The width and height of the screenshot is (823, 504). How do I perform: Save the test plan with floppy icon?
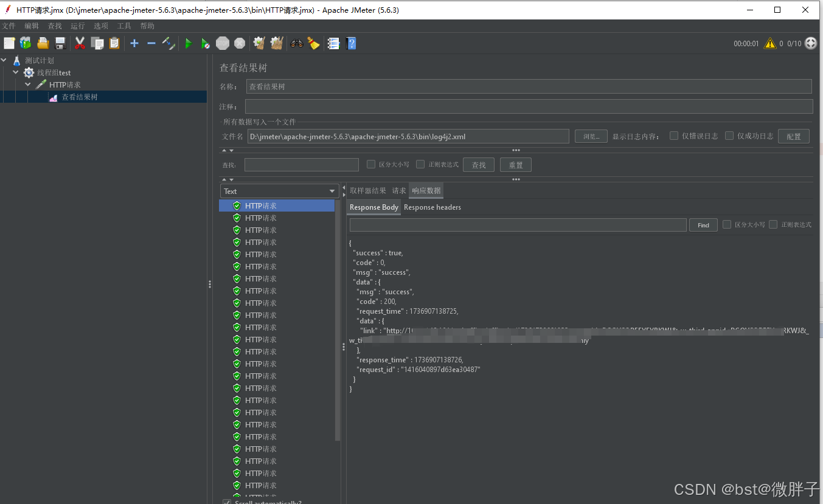pos(60,43)
